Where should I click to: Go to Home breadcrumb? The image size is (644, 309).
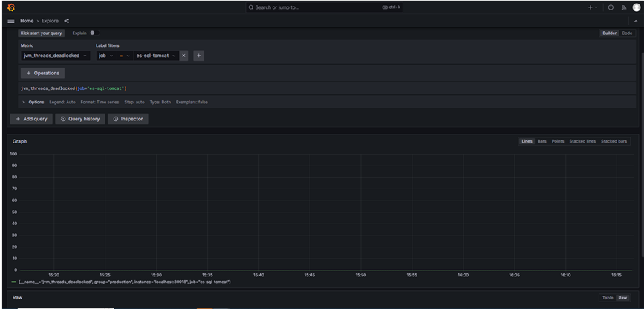click(x=27, y=21)
